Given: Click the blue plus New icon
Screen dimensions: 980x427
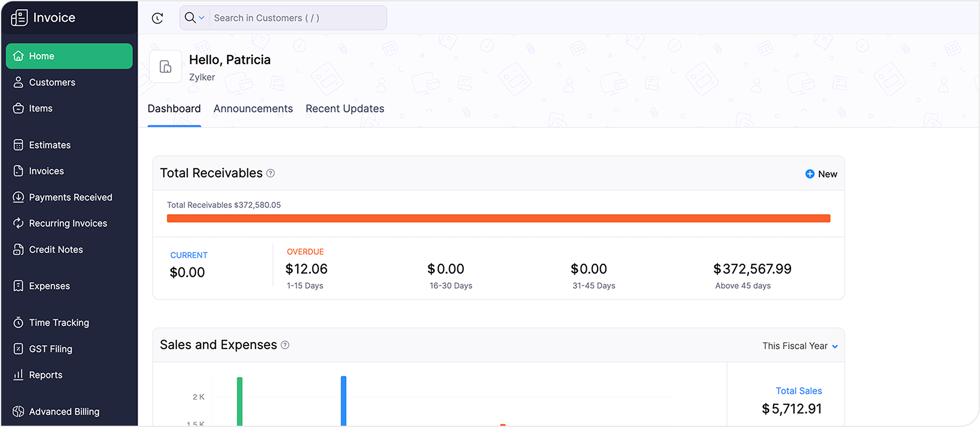Looking at the screenshot, I should click(x=809, y=174).
